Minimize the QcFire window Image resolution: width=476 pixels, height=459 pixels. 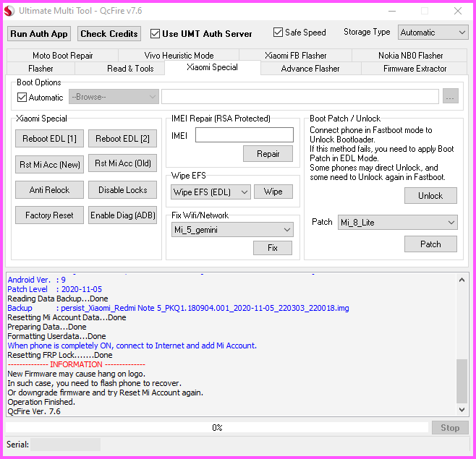click(392, 12)
